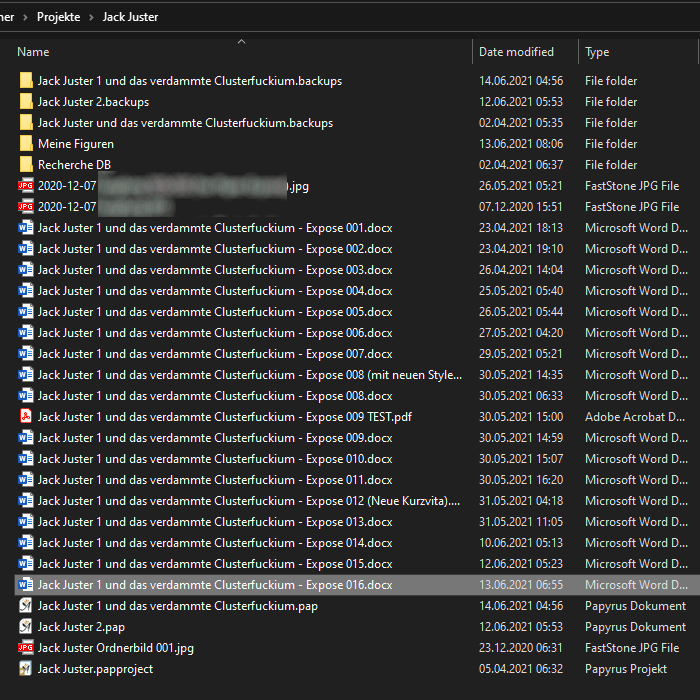Click the JPG icon of Jack Juster Ordnerbild 001.jpg
Screen dimensions: 700x700
tap(25, 648)
